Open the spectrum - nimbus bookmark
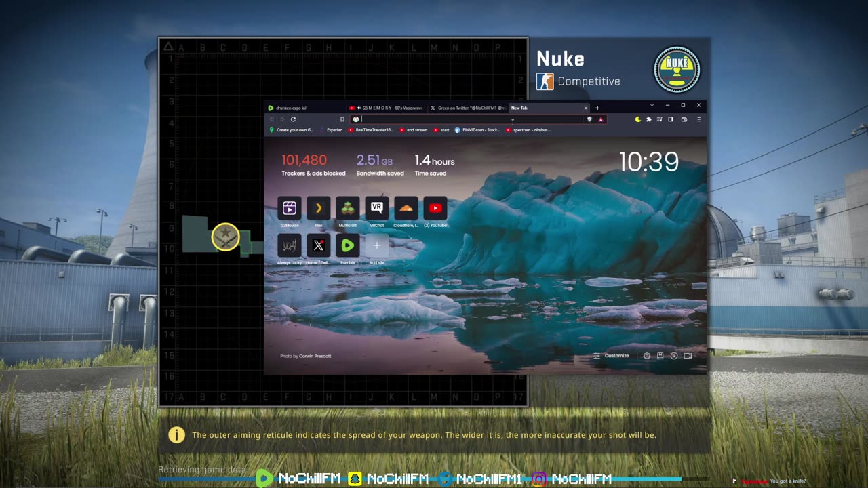 click(x=528, y=130)
